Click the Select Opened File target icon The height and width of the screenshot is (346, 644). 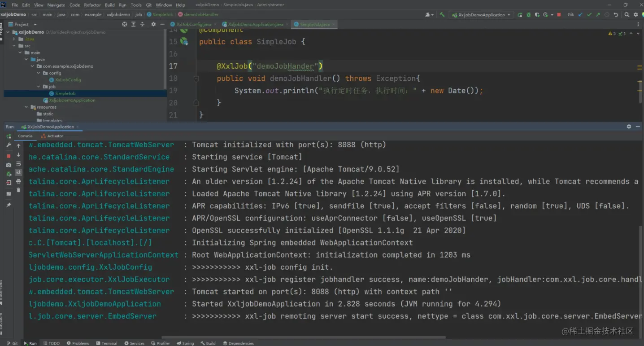(x=125, y=24)
